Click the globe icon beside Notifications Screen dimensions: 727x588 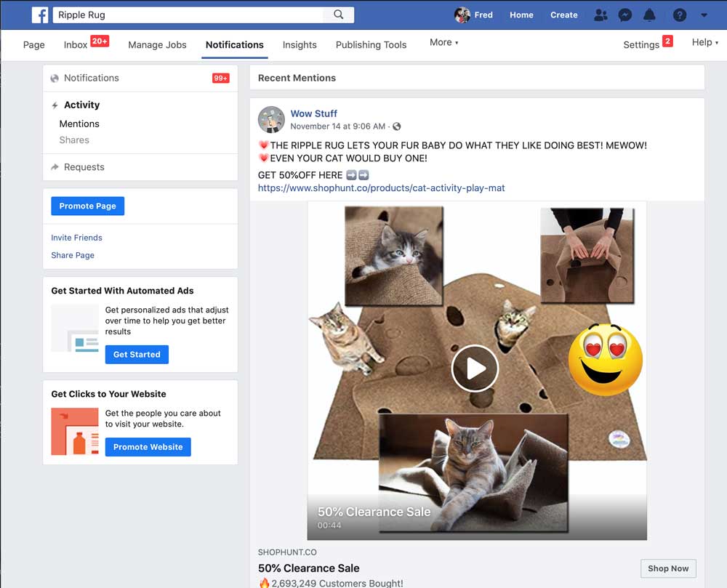coord(55,78)
